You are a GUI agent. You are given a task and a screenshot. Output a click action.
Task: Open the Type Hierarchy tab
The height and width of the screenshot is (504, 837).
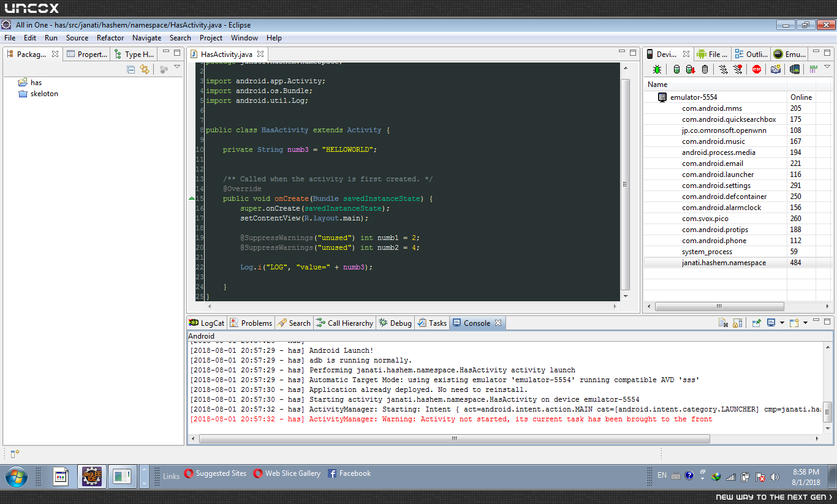pos(134,54)
